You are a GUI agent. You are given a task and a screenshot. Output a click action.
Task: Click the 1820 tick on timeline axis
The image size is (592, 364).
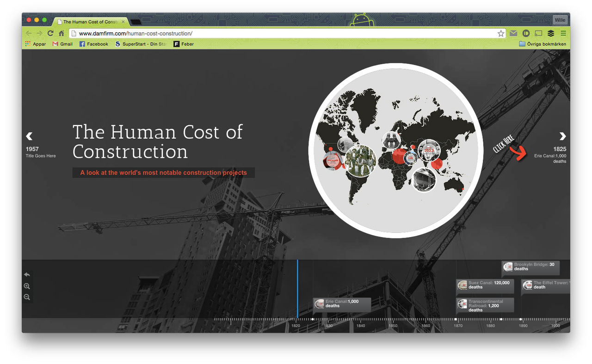pos(296,326)
